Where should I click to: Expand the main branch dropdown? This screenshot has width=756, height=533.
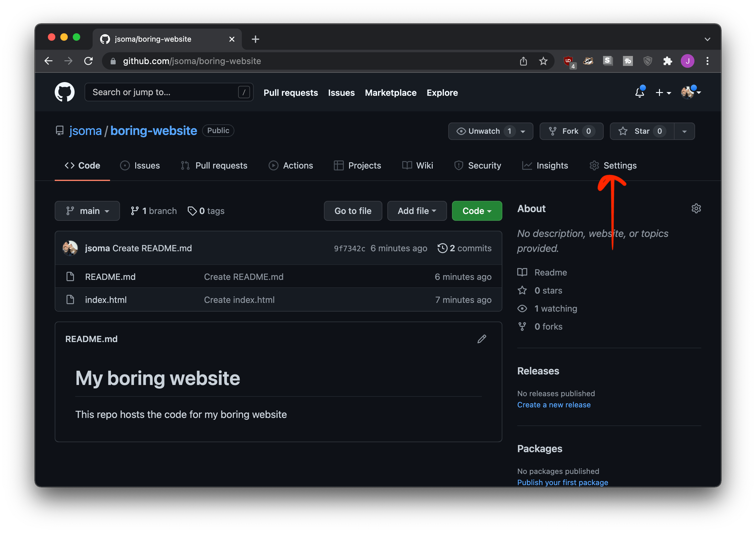click(87, 211)
